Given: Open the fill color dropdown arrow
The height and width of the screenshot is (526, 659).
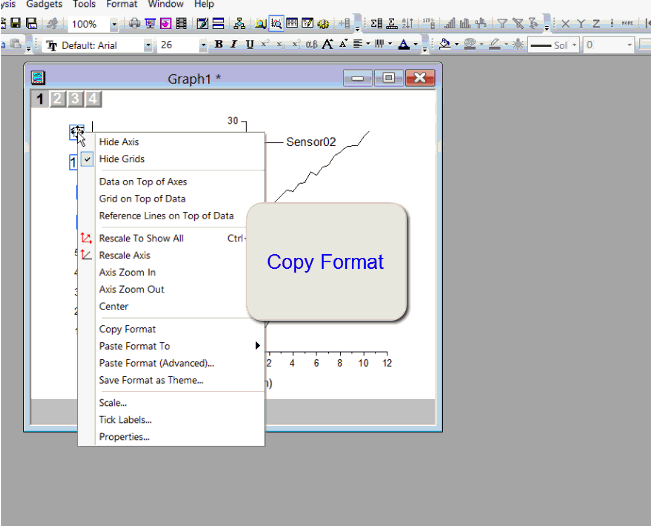Looking at the screenshot, I should tap(456, 44).
